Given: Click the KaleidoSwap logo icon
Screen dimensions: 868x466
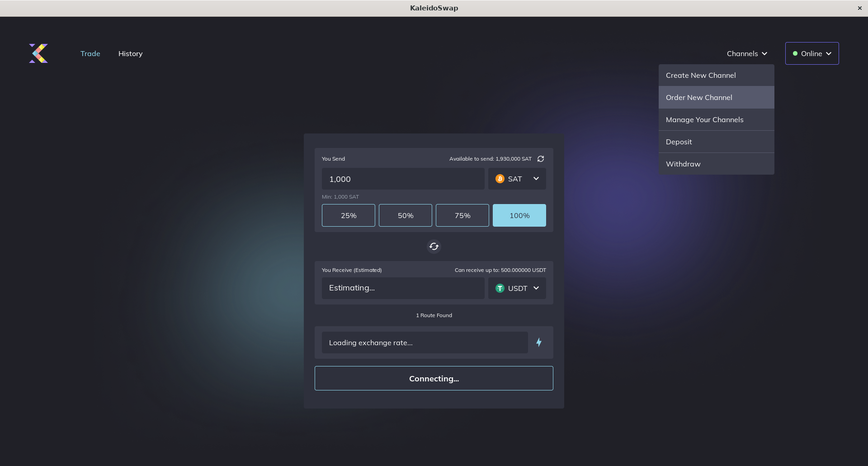Looking at the screenshot, I should point(38,53).
